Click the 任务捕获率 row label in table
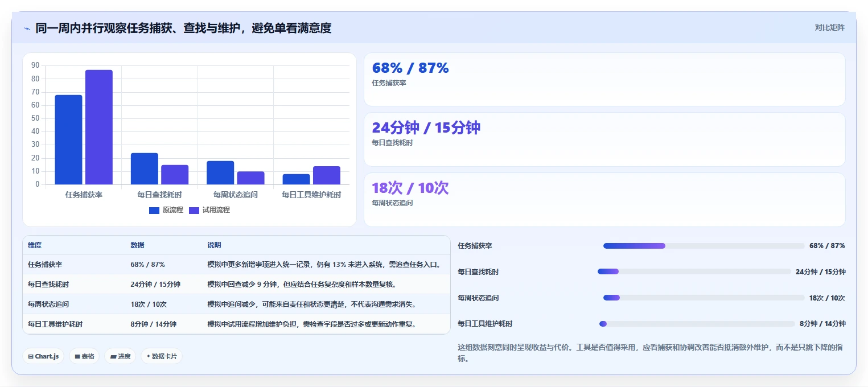This screenshot has height=387, width=868. [45, 265]
